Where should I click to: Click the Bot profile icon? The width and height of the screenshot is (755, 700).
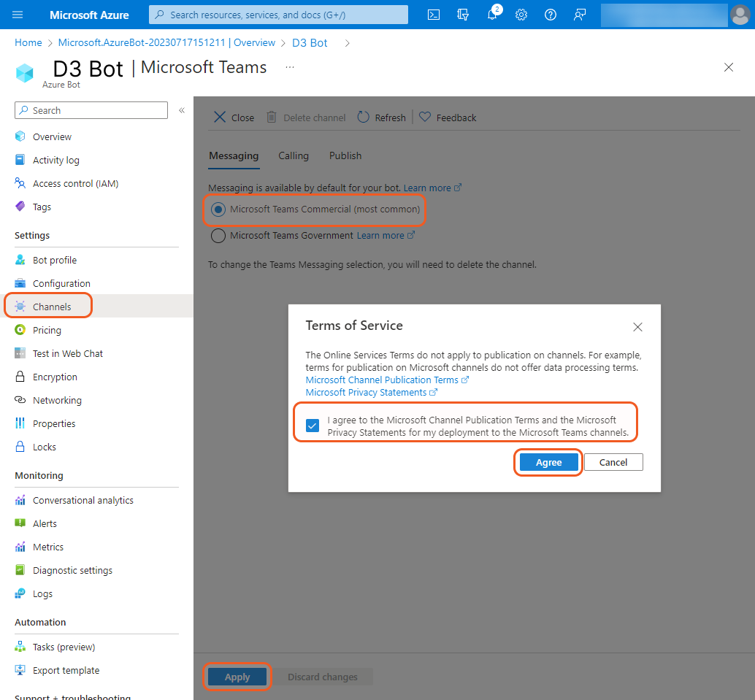(20, 260)
